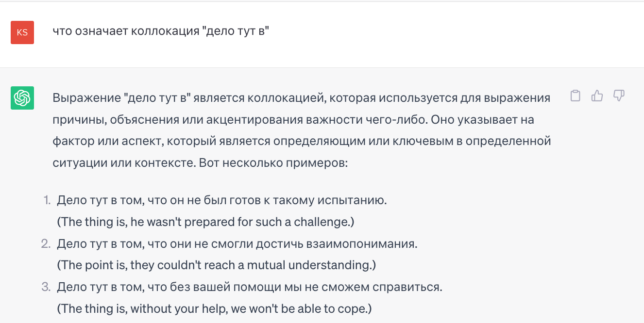The image size is (644, 323).
Task: Click the response line starting with "фактор или аспект"
Action: [301, 141]
